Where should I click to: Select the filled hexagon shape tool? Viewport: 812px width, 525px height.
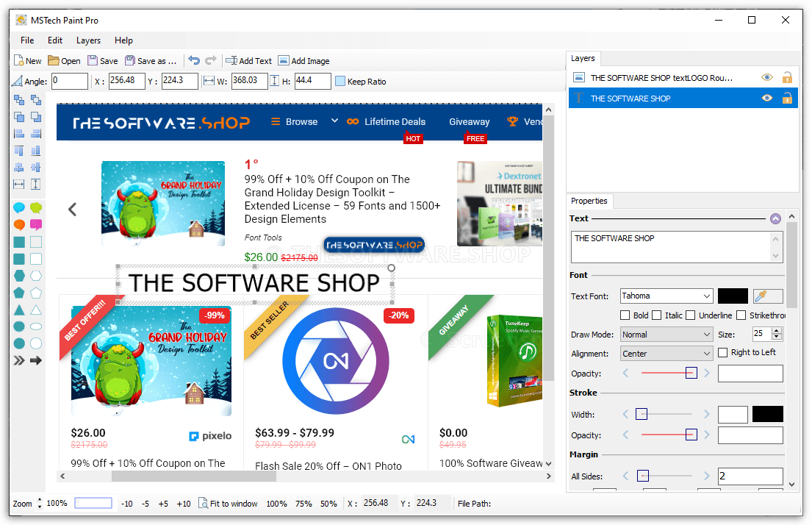point(19,276)
